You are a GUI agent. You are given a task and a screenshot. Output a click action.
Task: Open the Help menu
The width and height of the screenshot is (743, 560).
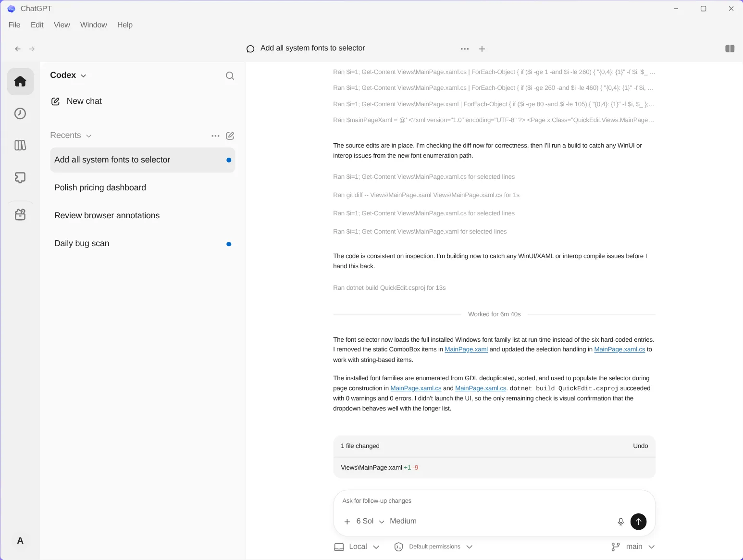tap(125, 25)
